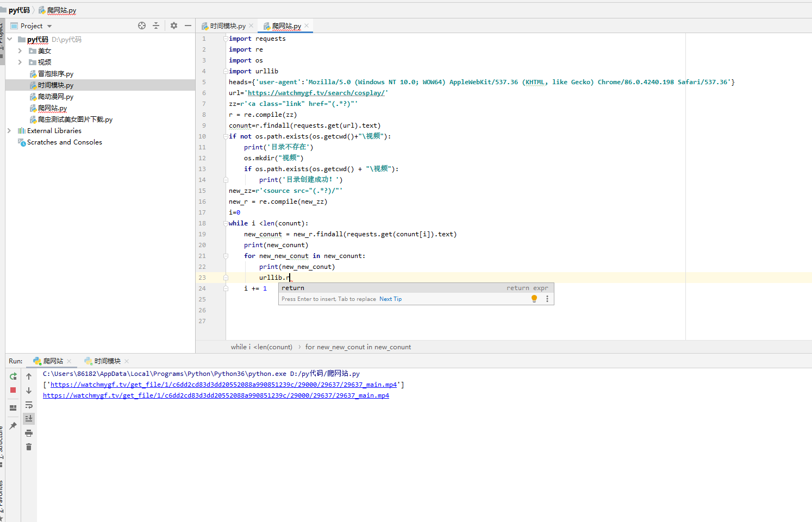Open the second mp4 link in console output
The image size is (812, 522).
pos(216,395)
